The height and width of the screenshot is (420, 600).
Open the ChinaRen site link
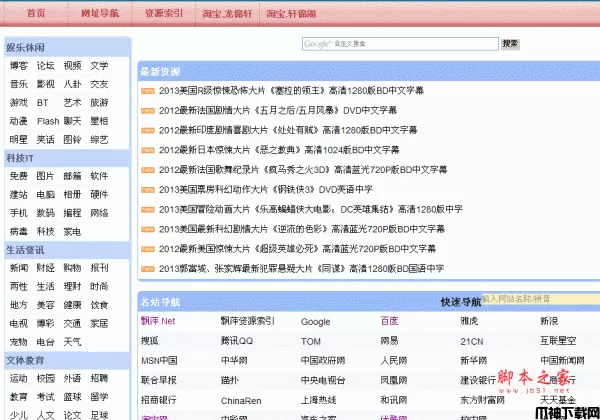click(241, 400)
